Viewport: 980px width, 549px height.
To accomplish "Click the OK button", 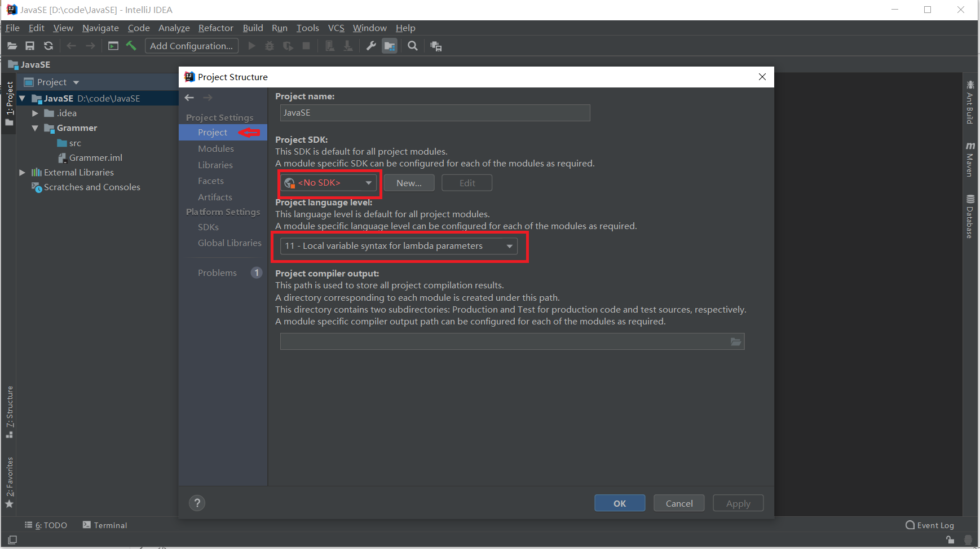I will (620, 503).
